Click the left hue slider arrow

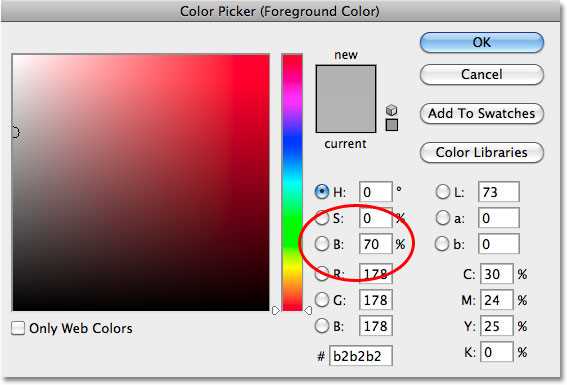coord(276,310)
